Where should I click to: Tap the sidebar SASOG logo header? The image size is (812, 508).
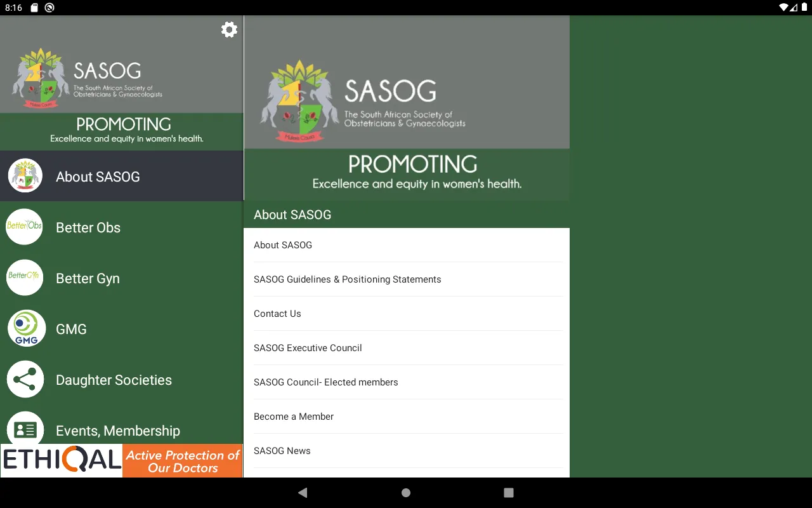pos(122,83)
